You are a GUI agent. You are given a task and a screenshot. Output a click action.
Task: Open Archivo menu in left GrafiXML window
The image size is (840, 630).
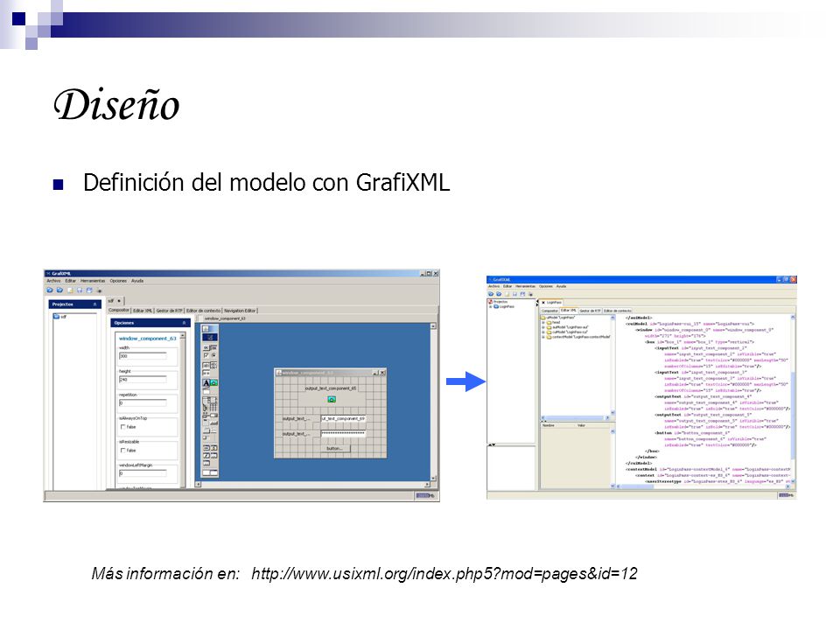pyautogui.click(x=53, y=281)
